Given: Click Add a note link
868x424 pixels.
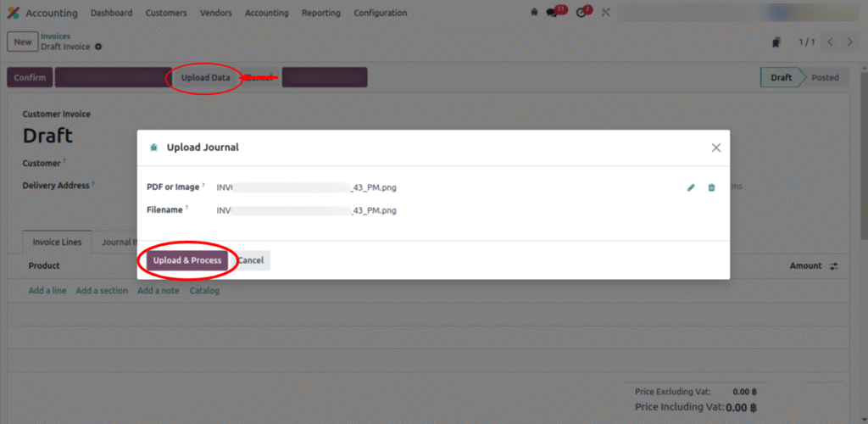Looking at the screenshot, I should point(159,291).
